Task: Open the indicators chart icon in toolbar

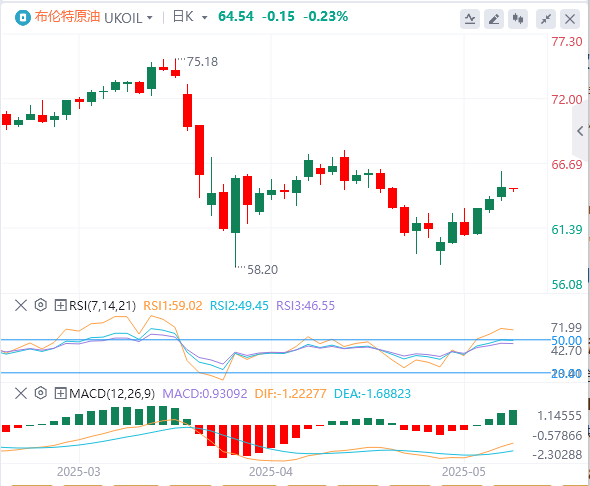Action: [470, 19]
